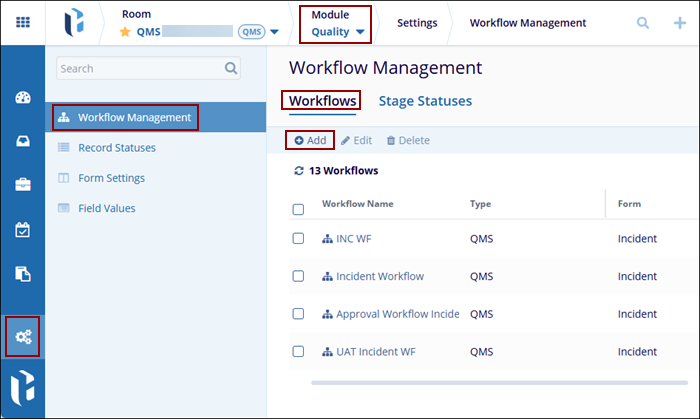The image size is (700, 419).
Task: Expand the Room QMS dropdown arrow
Action: tap(274, 32)
